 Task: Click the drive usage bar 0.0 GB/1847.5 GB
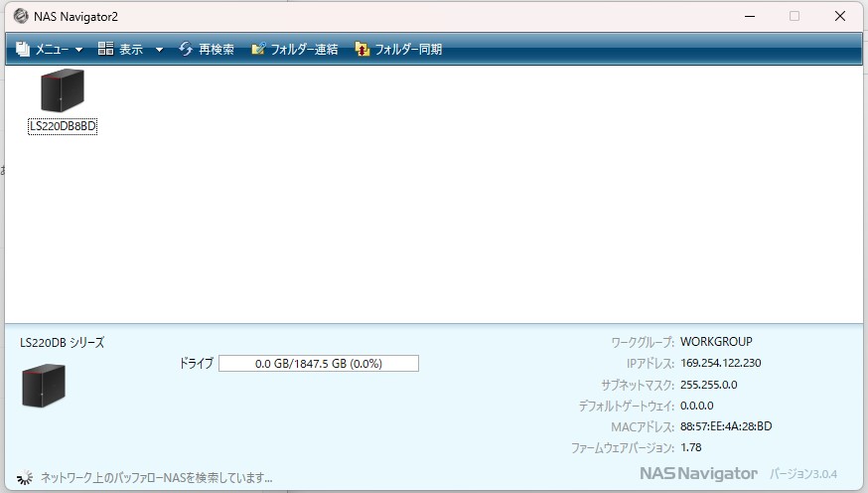[319, 364]
